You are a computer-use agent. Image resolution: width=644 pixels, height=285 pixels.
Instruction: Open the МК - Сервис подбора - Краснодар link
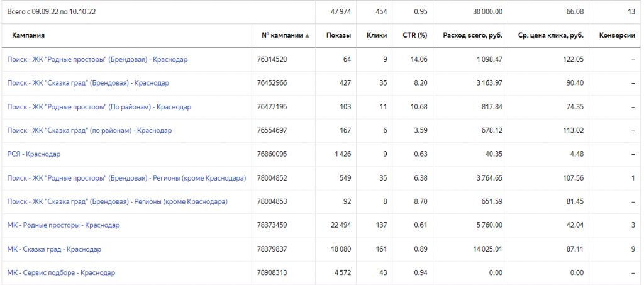click(x=61, y=272)
